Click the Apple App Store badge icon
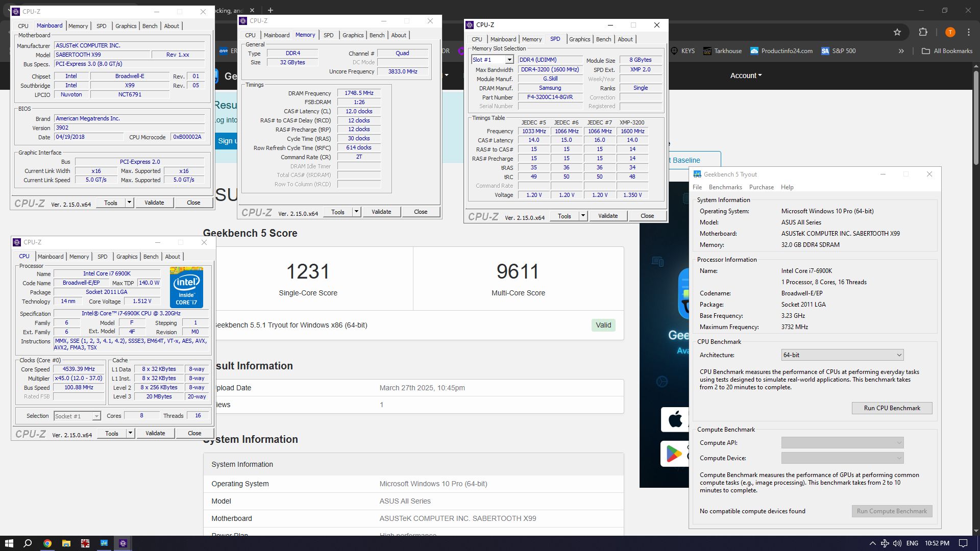The image size is (980, 551). click(675, 420)
